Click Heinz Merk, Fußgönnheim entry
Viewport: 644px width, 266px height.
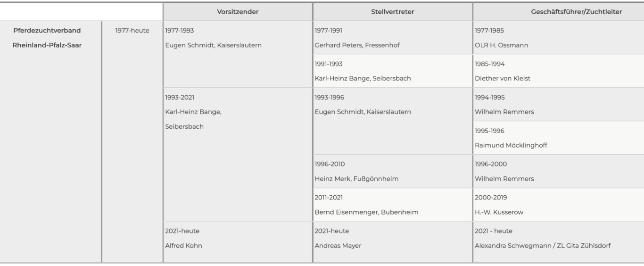point(357,179)
